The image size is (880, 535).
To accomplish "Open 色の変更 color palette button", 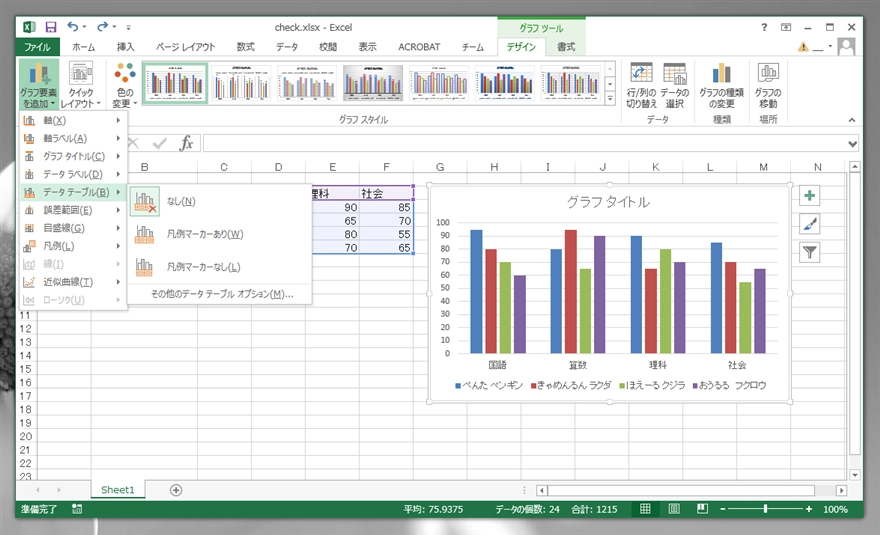I will click(125, 85).
